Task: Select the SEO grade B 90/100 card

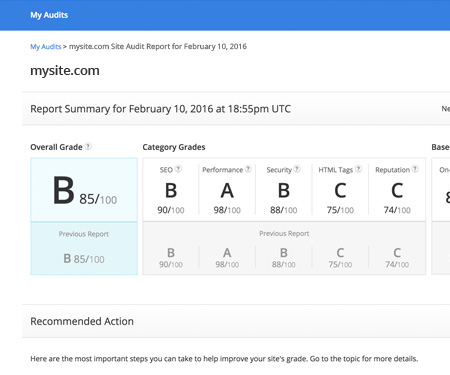Action: click(x=171, y=190)
